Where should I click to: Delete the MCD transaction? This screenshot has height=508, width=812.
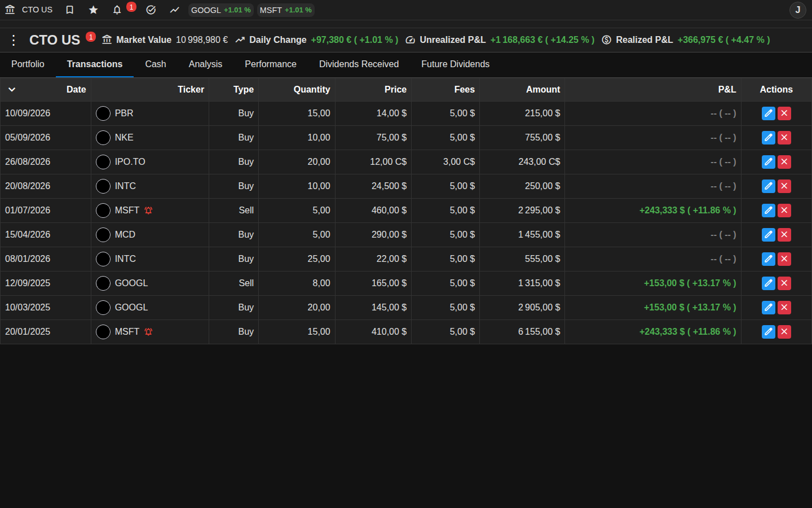tap(784, 235)
